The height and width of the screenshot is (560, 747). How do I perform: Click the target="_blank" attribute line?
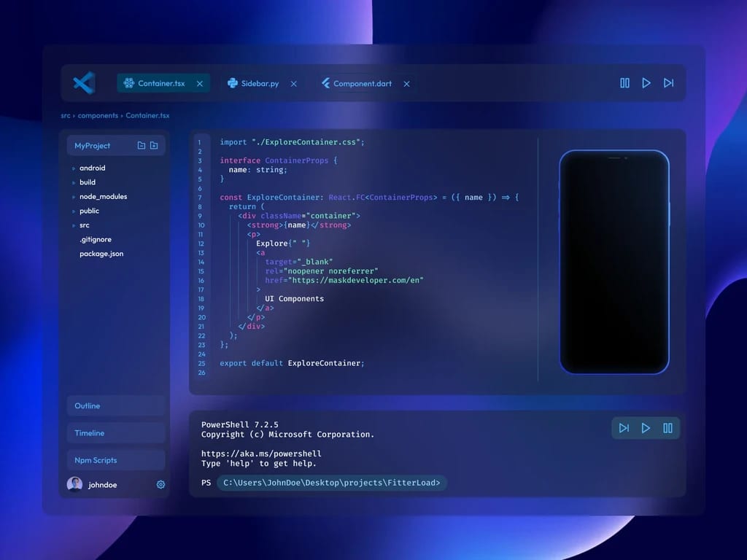pos(298,262)
